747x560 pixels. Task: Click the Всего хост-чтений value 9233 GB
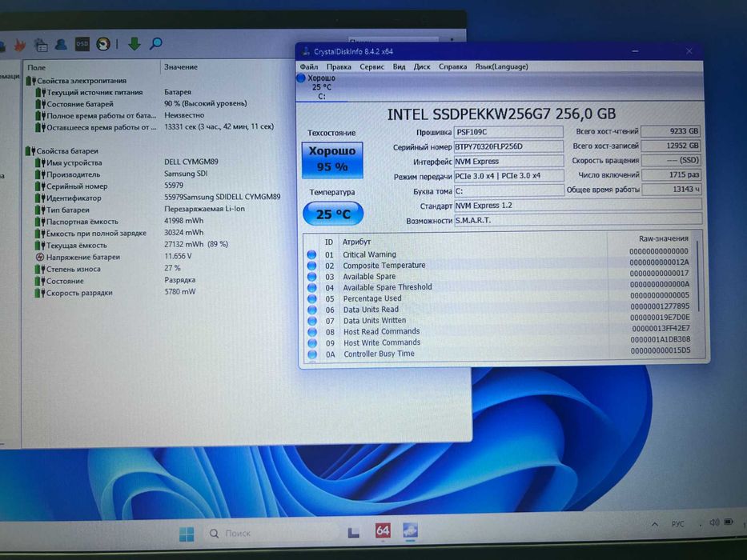671,131
